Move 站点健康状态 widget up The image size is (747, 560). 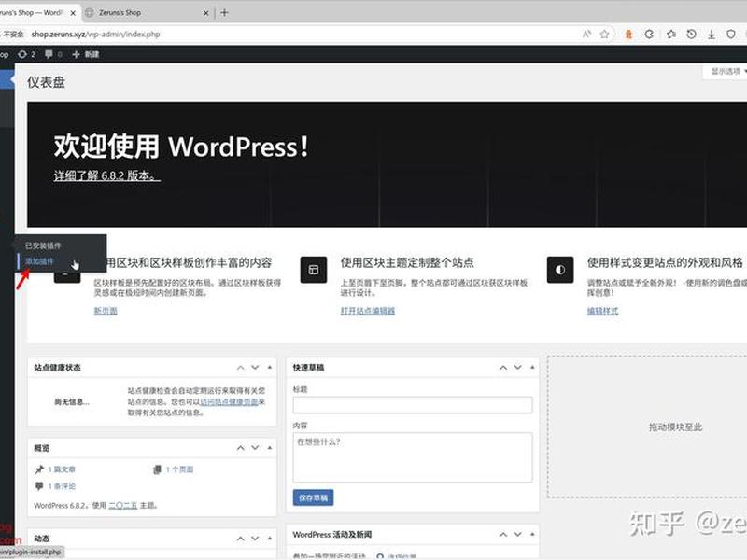click(x=241, y=368)
